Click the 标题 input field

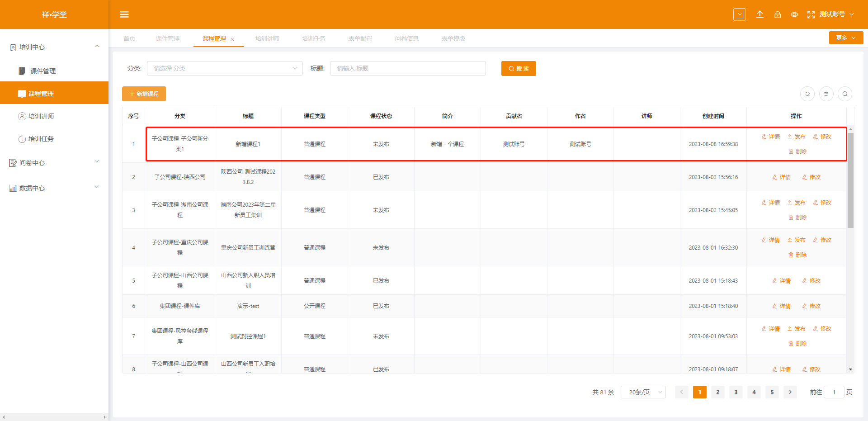tap(408, 68)
